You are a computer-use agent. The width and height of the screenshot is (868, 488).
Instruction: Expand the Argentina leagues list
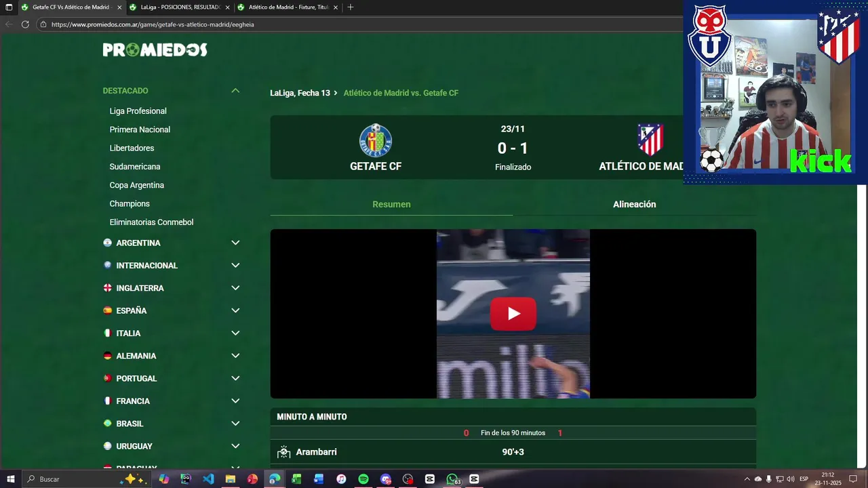(235, 243)
